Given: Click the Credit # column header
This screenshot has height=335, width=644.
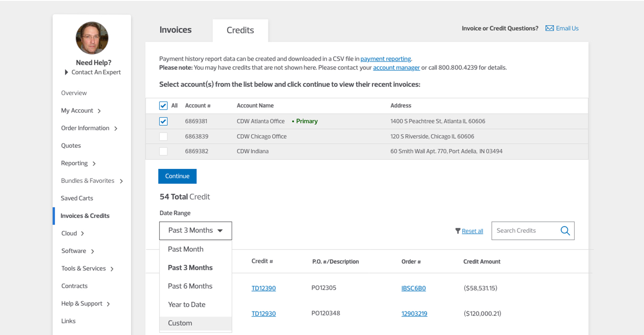Looking at the screenshot, I should point(262,261).
